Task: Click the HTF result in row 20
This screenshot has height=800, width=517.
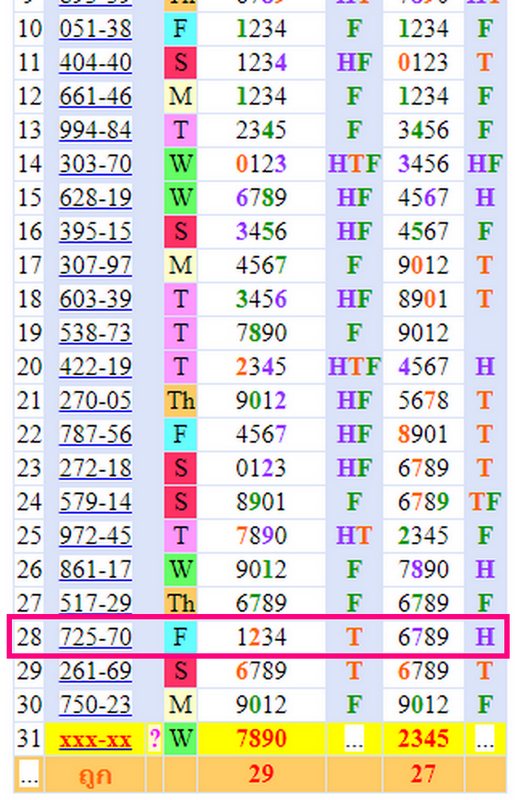Action: pyautogui.click(x=354, y=366)
